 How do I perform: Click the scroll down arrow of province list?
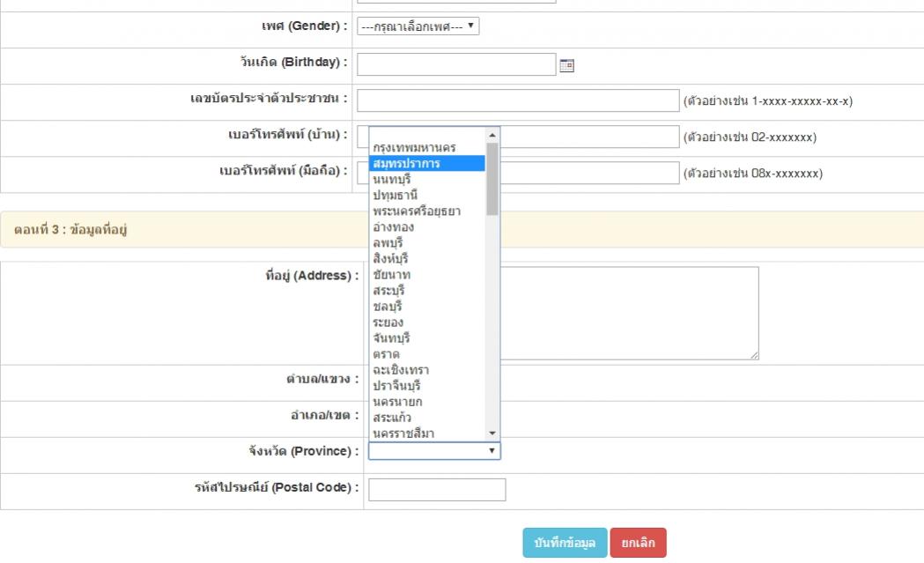pos(492,433)
